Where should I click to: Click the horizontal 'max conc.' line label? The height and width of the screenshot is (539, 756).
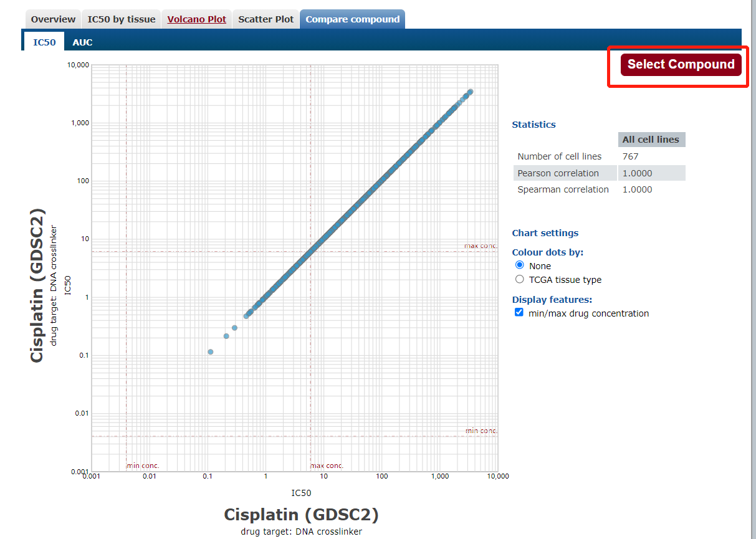pos(481,246)
